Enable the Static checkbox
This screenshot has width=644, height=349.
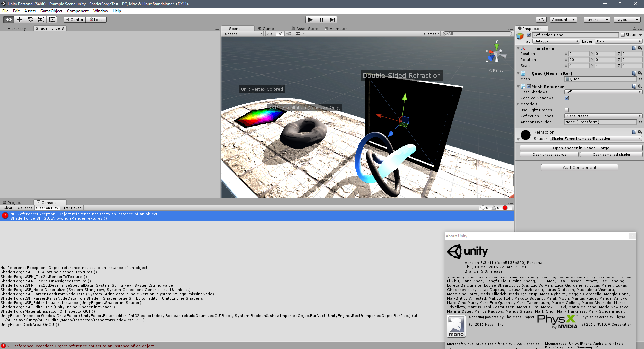pyautogui.click(x=623, y=35)
